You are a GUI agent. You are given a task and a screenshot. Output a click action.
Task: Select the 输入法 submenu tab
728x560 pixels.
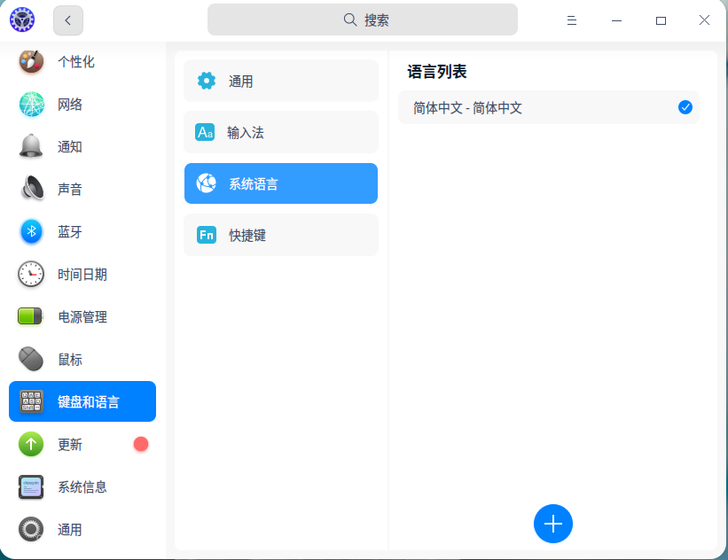coord(281,132)
